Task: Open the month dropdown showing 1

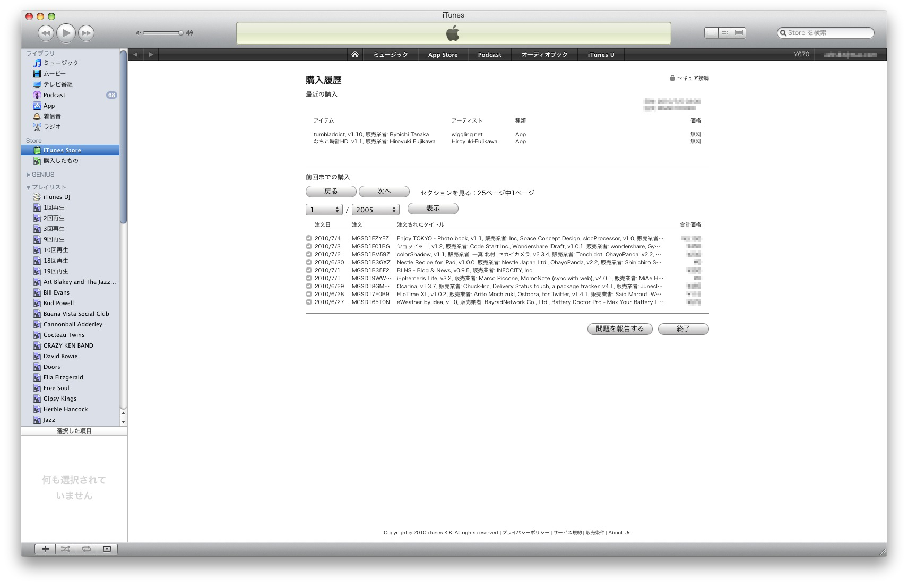Action: (324, 210)
